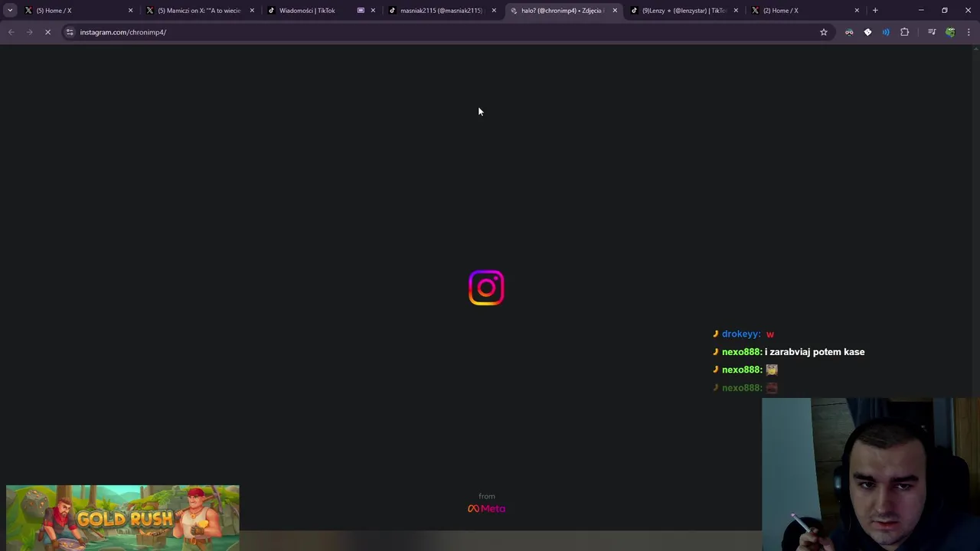Image resolution: width=980 pixels, height=551 pixels.
Task: Click the chat message "i zarabviaj potem kase"
Action: click(815, 352)
